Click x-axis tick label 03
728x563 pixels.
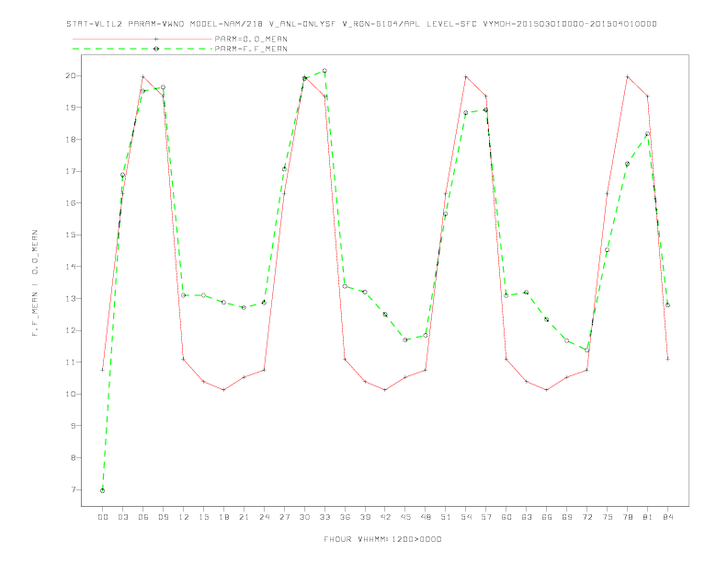point(123,517)
